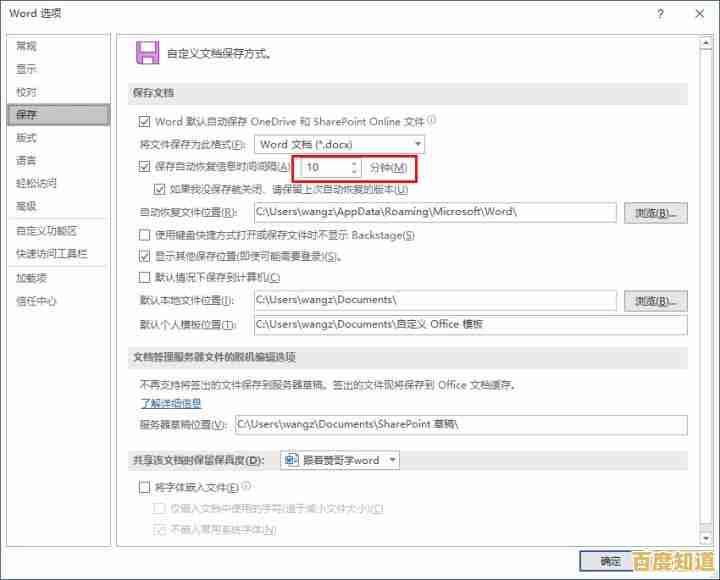Close the Word 选项 dialog

point(699,14)
